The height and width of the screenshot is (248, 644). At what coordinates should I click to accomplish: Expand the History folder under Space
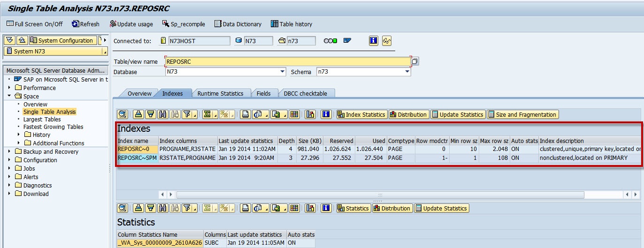coord(18,135)
